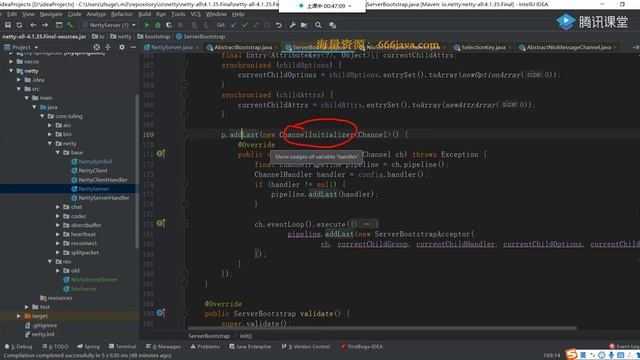Click the Run with Coverage icon
This screenshot has width=640, height=360.
[169, 25]
